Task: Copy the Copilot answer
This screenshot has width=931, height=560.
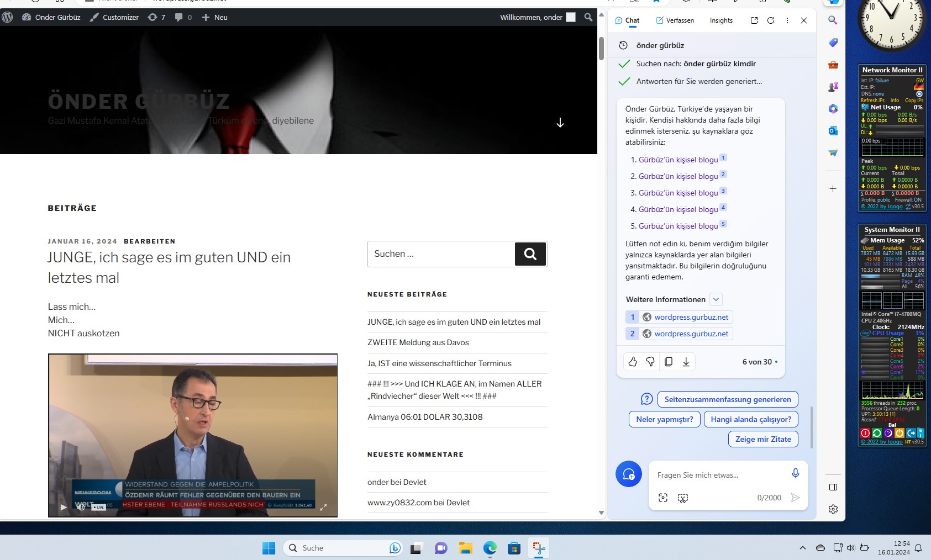Action: point(669,362)
